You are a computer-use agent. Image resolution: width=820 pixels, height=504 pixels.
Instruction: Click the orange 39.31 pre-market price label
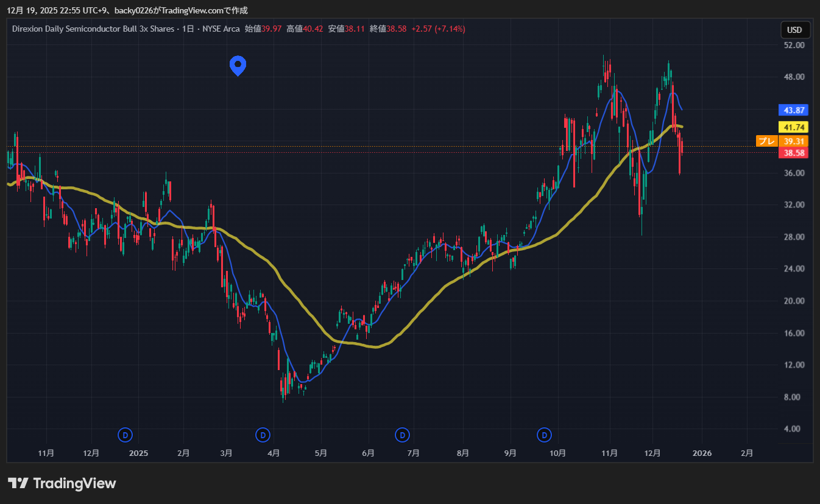[794, 141]
